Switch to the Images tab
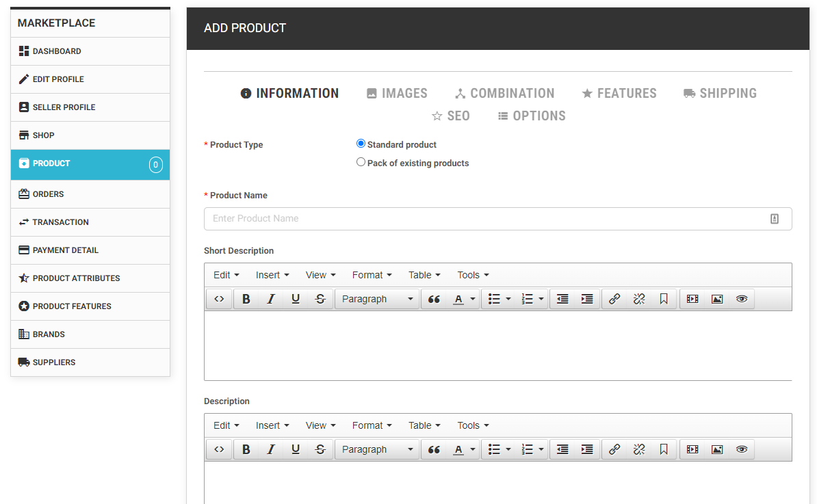Screen dimensions: 817x504 397,93
